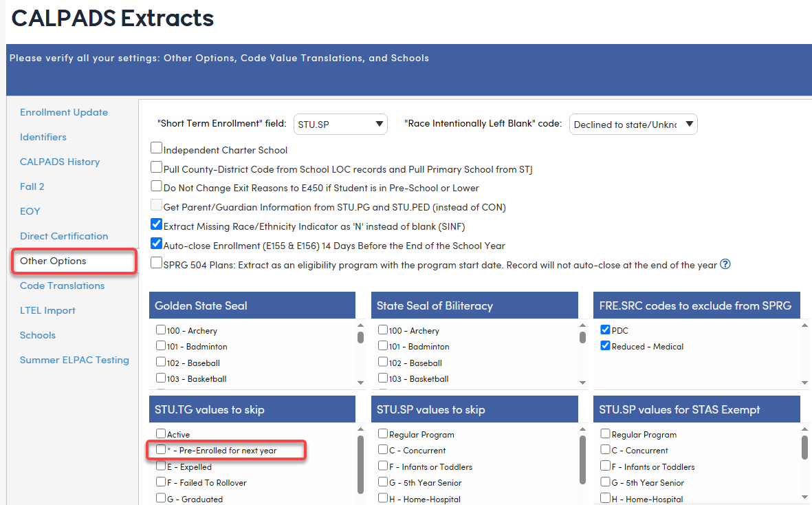Check F - Infants or Toddlers under STAS Exempt
The width and height of the screenshot is (812, 505).
click(605, 466)
